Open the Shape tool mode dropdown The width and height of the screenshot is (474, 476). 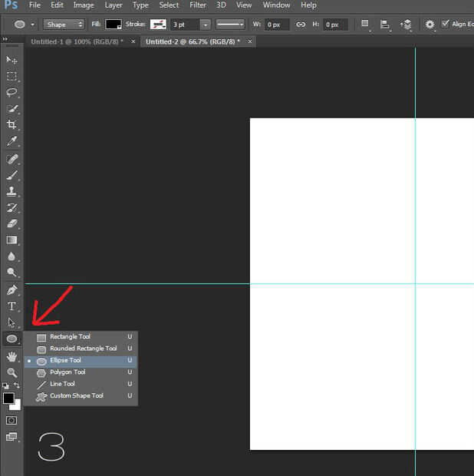click(64, 25)
